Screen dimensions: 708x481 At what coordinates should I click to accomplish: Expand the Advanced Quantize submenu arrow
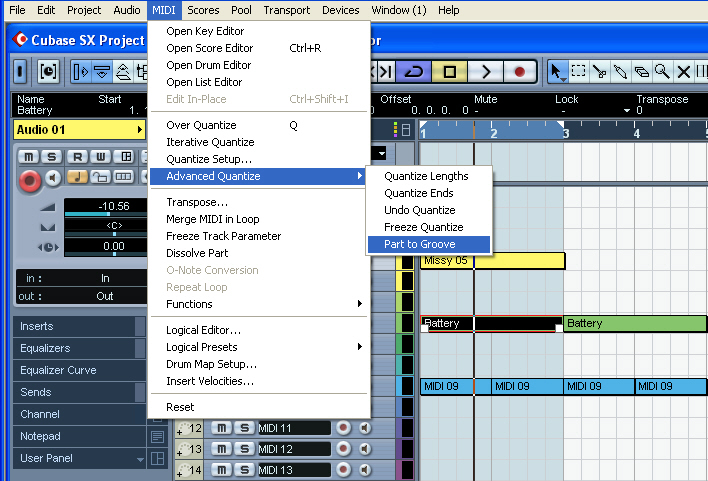(359, 176)
